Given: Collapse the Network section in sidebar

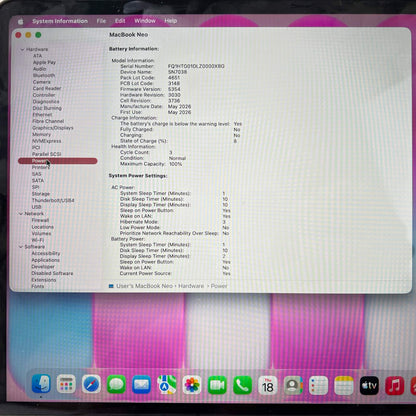Looking at the screenshot, I should pyautogui.click(x=21, y=214).
